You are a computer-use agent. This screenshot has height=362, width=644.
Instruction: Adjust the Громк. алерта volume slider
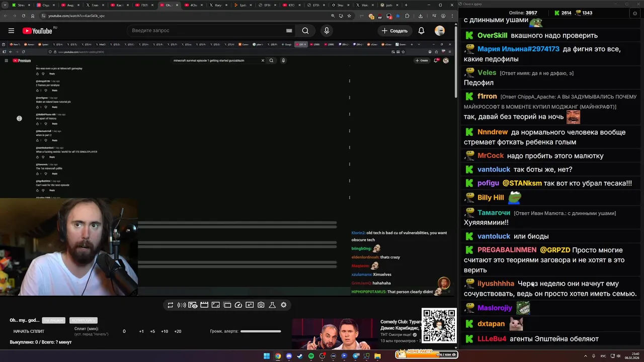point(261,331)
